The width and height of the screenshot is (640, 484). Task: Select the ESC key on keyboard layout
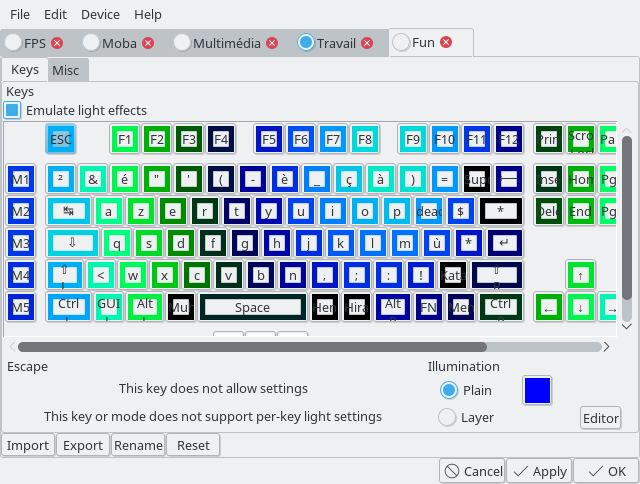61,139
